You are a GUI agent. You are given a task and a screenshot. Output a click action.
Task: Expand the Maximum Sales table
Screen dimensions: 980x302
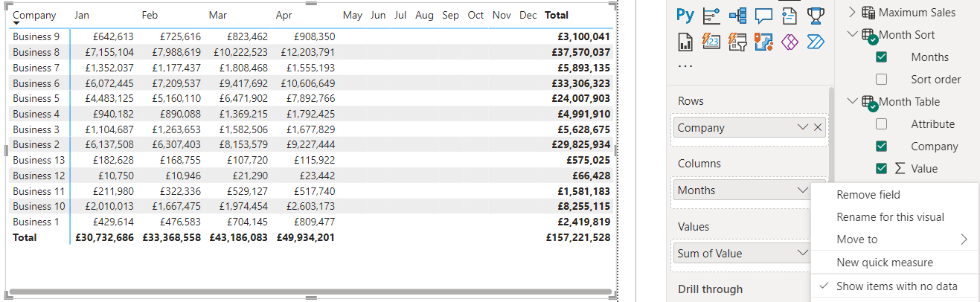pos(853,13)
